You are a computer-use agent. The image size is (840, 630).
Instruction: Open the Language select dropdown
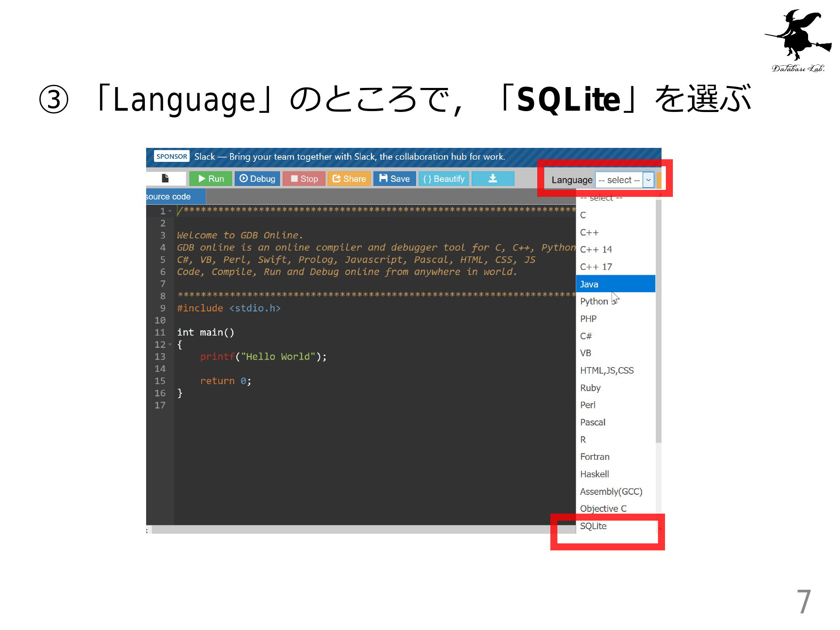(x=625, y=180)
